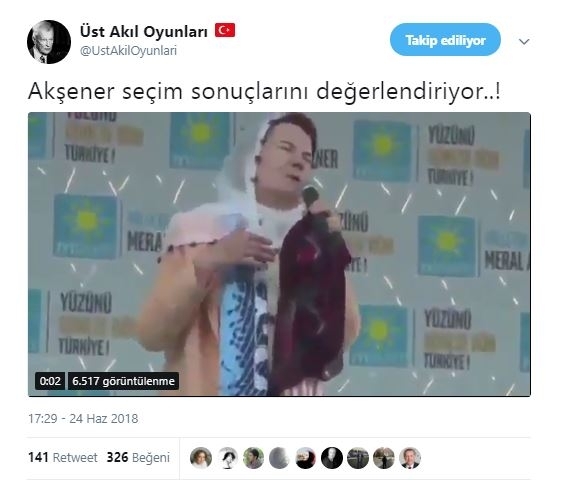This screenshot has width=564, height=485.
Task: Open the second liker's avatar
Action: pos(227,458)
